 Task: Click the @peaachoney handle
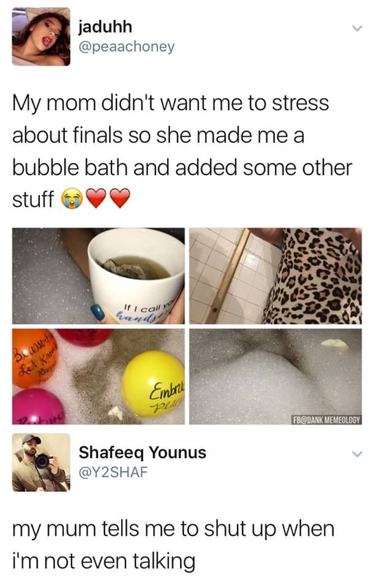coord(126,47)
